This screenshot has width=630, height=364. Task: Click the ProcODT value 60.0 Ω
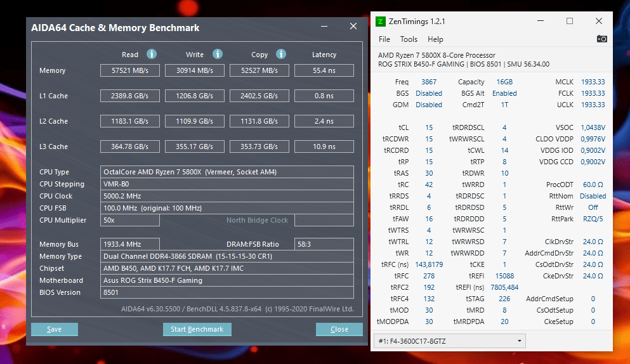[x=593, y=185]
